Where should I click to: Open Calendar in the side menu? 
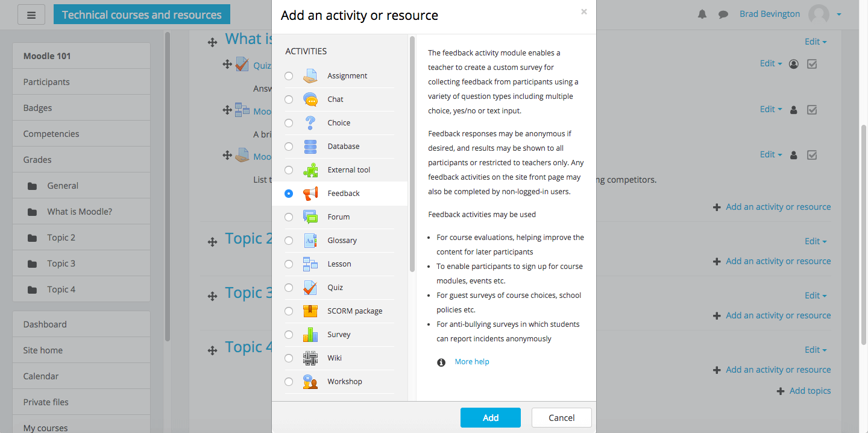click(x=81, y=376)
